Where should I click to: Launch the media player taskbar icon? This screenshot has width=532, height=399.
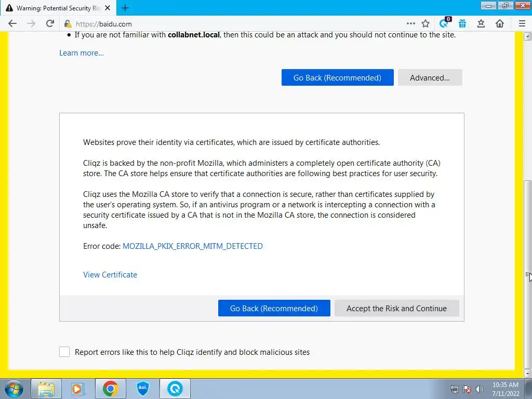tap(77, 389)
